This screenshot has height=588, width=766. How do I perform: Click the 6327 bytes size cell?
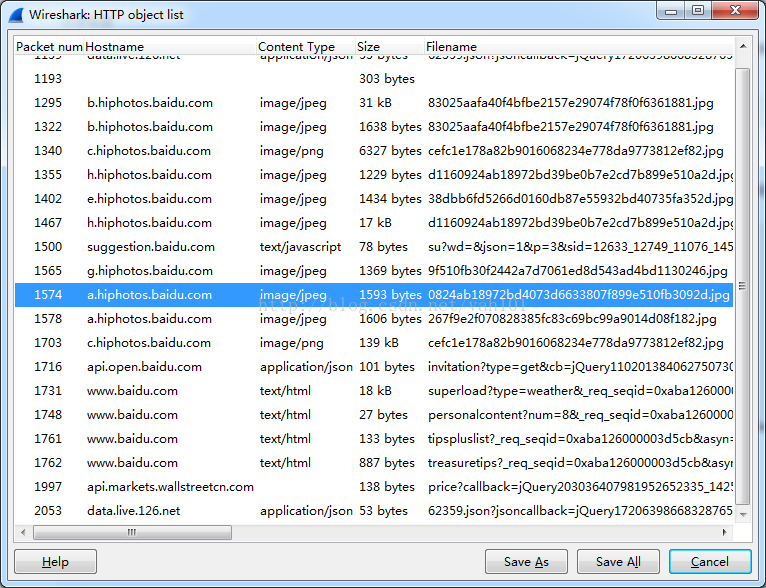(390, 150)
